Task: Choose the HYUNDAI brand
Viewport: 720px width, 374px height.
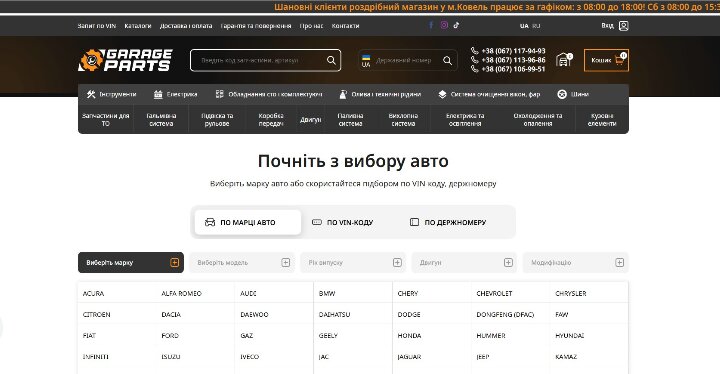Action: pyautogui.click(x=569, y=335)
